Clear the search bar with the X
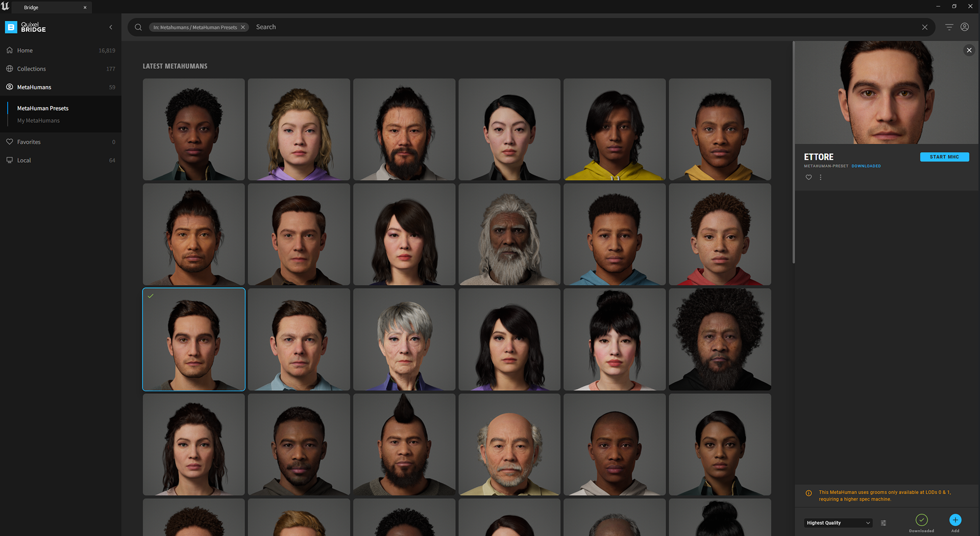 point(924,27)
